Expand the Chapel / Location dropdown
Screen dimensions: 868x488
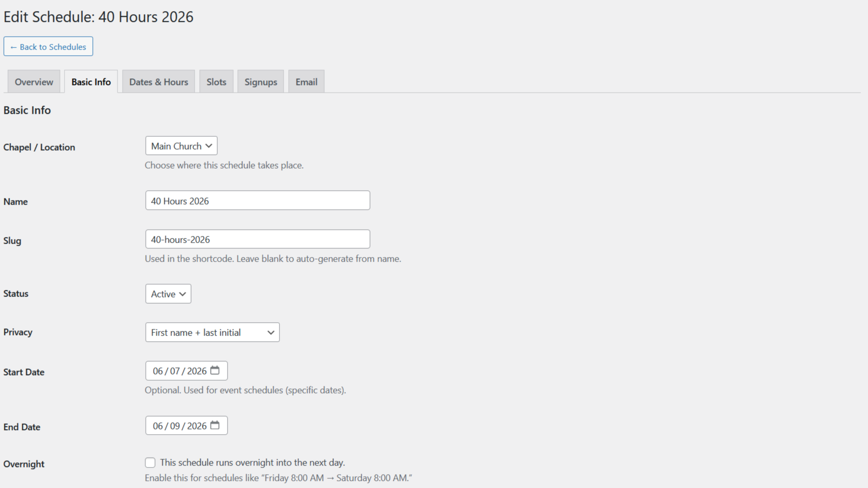tap(181, 146)
